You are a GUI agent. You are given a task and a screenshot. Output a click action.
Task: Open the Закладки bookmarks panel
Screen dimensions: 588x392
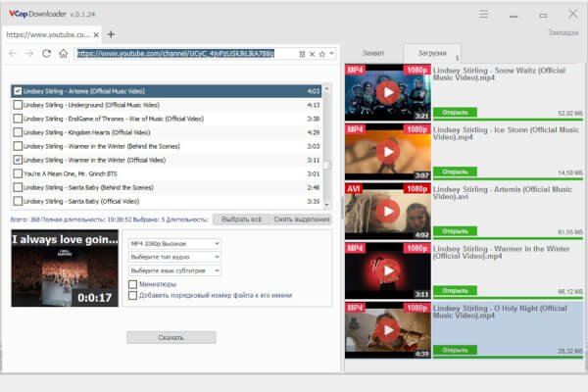(x=563, y=32)
